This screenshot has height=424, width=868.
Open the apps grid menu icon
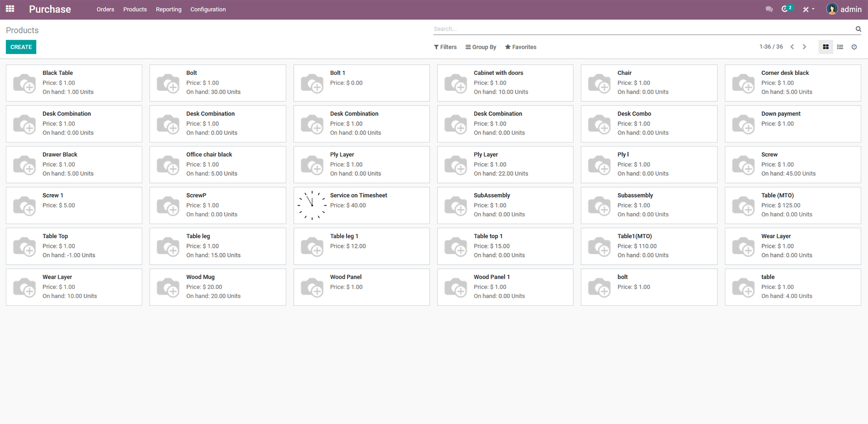coord(10,9)
